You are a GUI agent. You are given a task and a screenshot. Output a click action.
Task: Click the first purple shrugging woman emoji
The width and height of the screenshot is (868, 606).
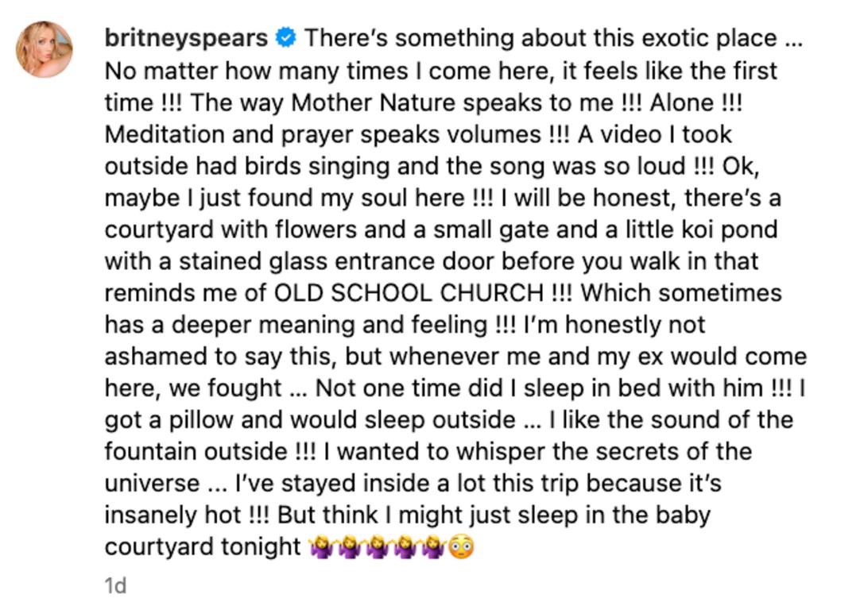(x=322, y=547)
